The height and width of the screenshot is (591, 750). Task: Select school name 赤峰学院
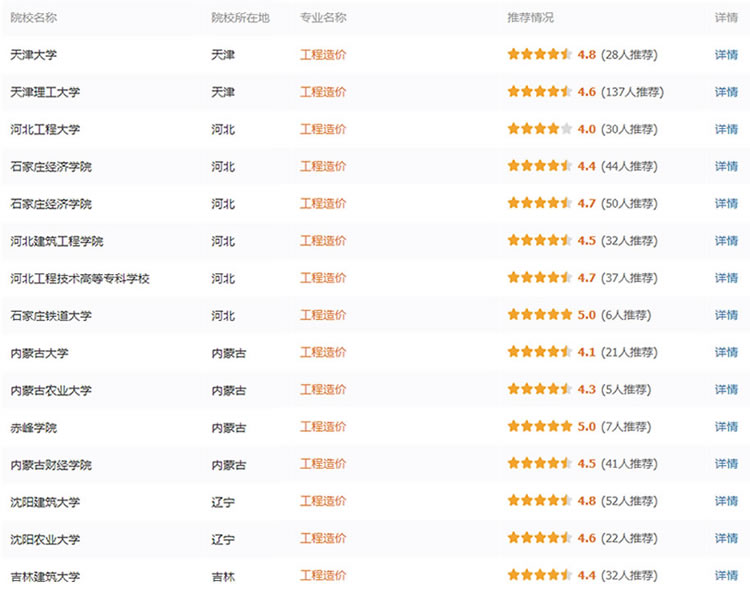pyautogui.click(x=33, y=427)
